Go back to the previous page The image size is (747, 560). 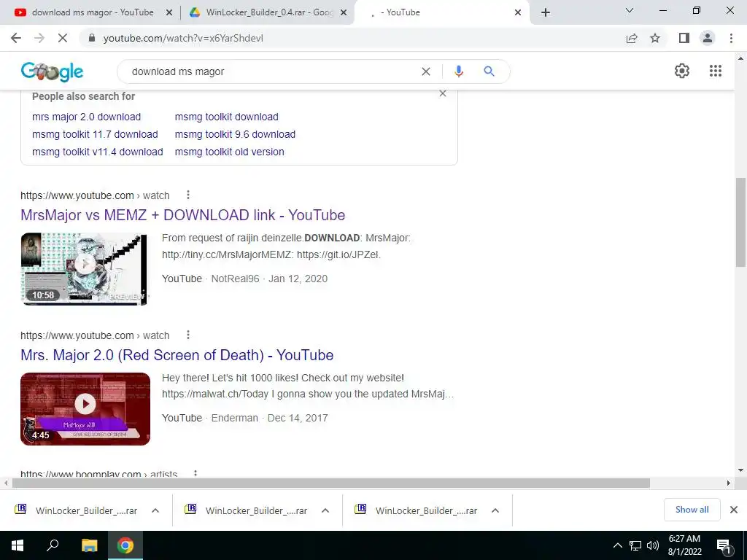16,38
